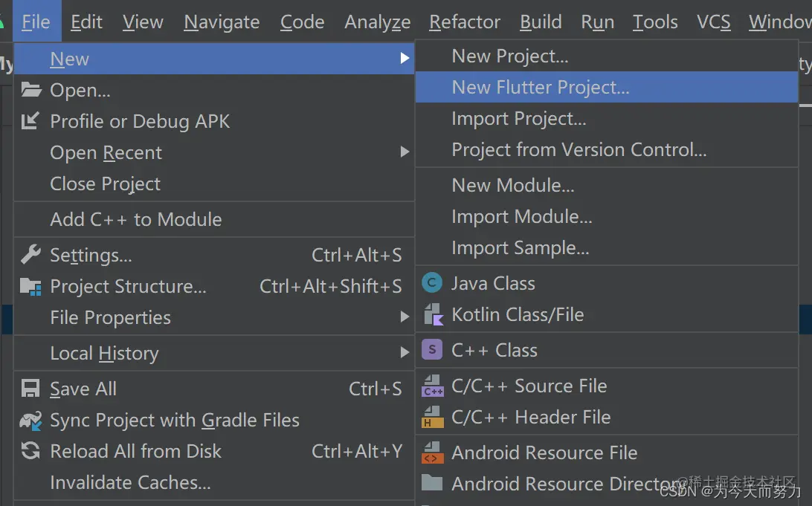The width and height of the screenshot is (812, 506).
Task: Choose Project from Version Control
Action: tap(579, 150)
